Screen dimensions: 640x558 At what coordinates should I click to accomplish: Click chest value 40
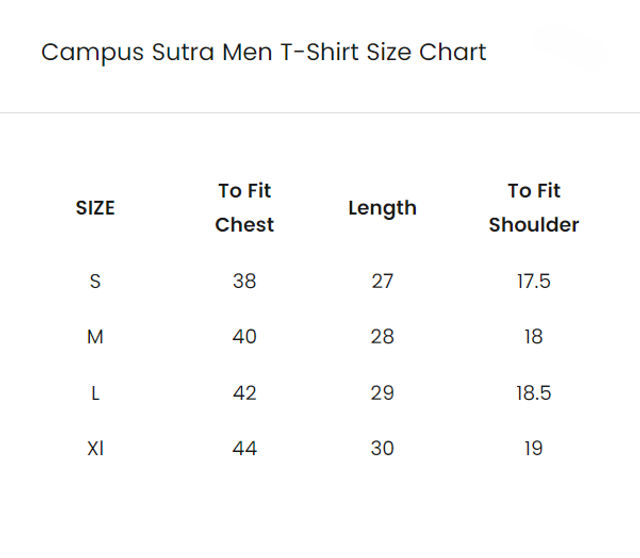pyautogui.click(x=244, y=337)
